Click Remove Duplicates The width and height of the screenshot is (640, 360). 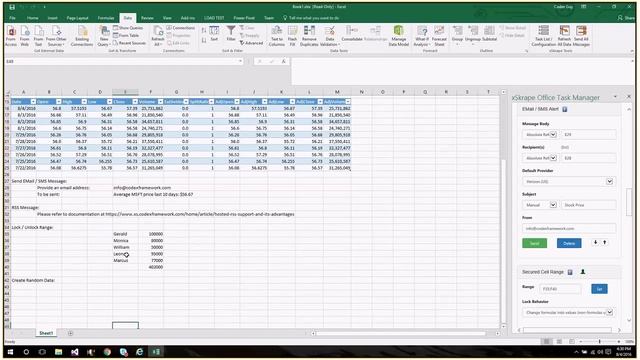click(309, 36)
